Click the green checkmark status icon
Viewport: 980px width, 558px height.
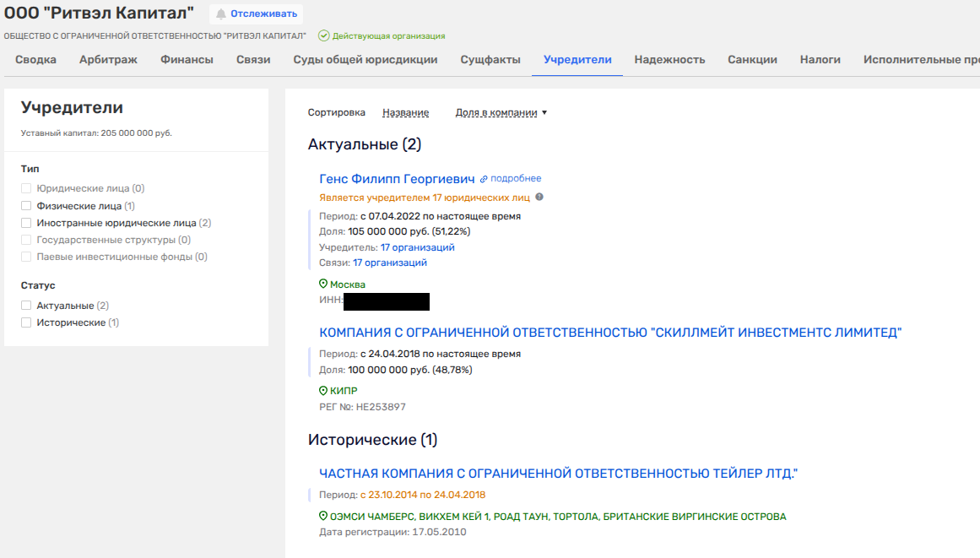(x=323, y=36)
